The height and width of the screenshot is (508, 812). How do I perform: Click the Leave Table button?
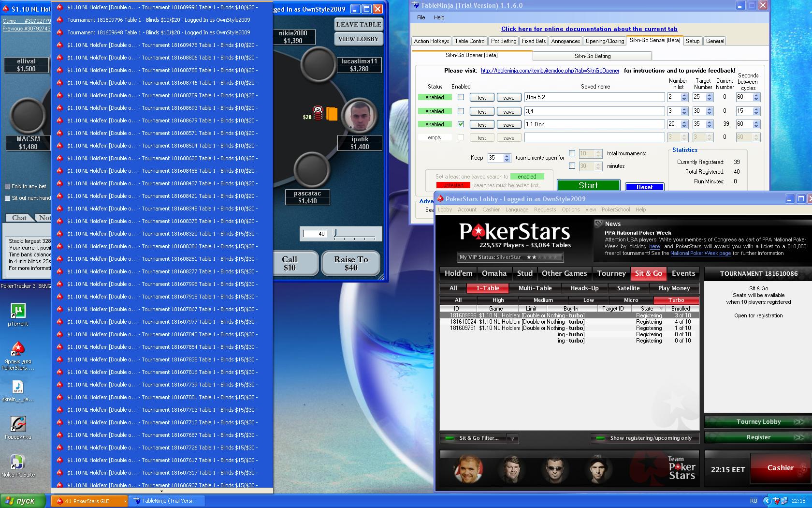(x=359, y=24)
